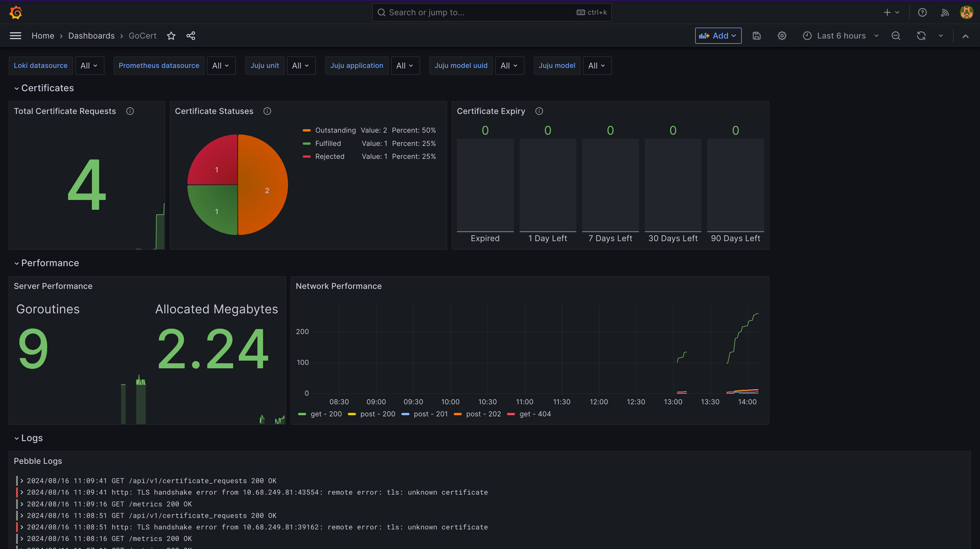980x549 pixels.
Task: Open dashboard settings gear icon
Action: coord(781,36)
